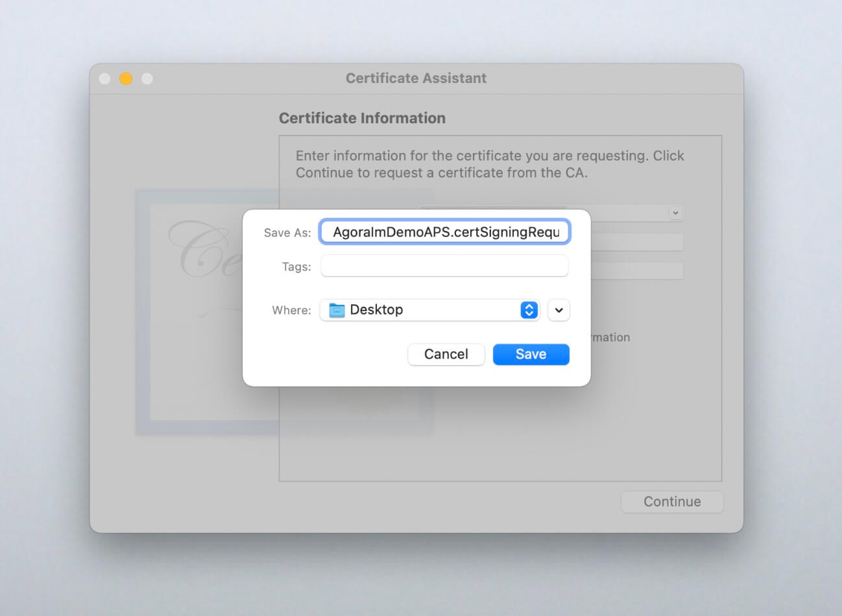Click the certificate request instruction text
842x616 pixels.
490,164
